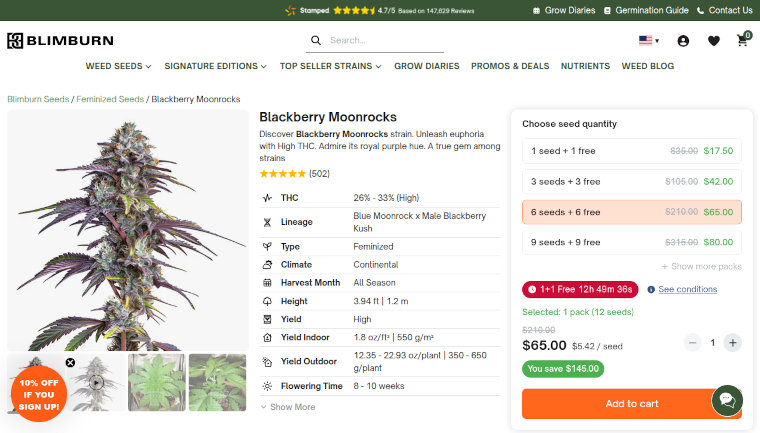Click the Blackberry Moonrocks title

(328, 117)
